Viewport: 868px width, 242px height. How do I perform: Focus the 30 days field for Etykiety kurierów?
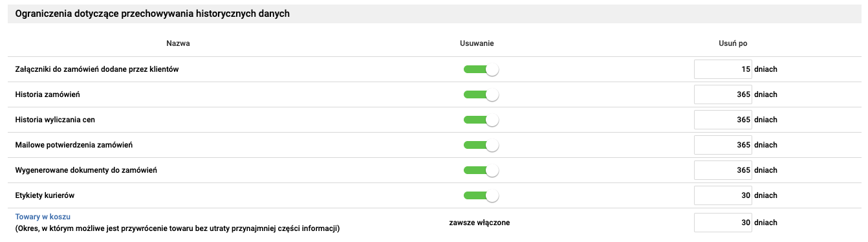[723, 195]
